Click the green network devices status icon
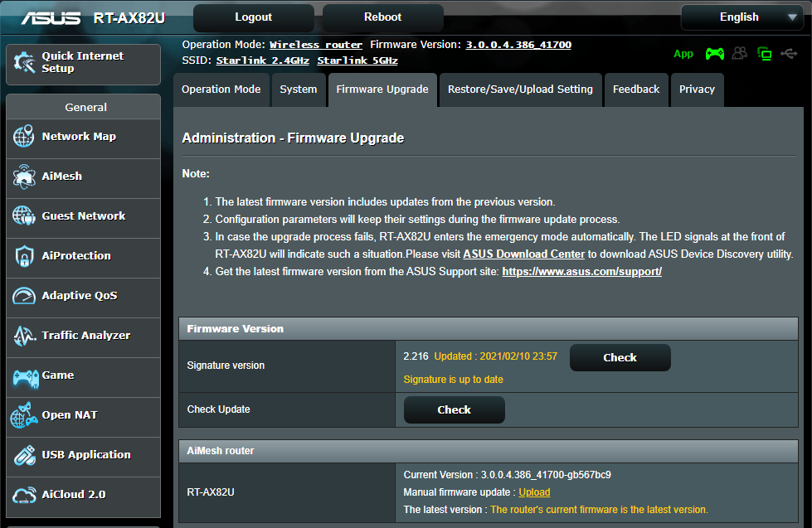 765,53
